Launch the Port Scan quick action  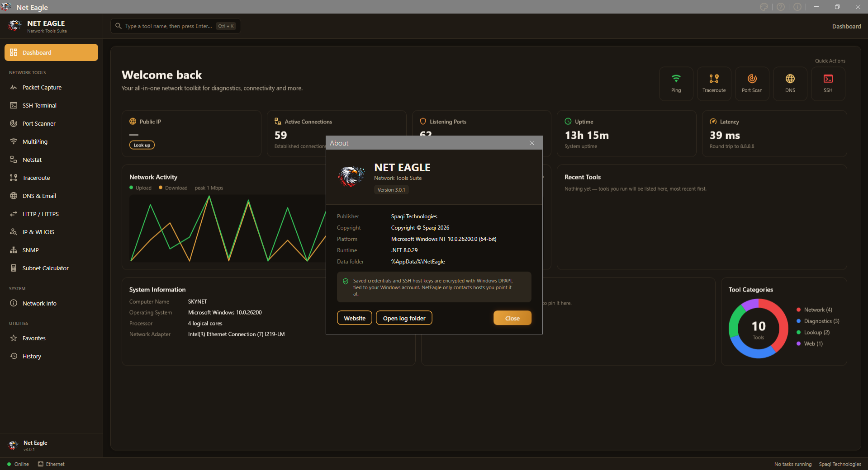click(x=752, y=84)
